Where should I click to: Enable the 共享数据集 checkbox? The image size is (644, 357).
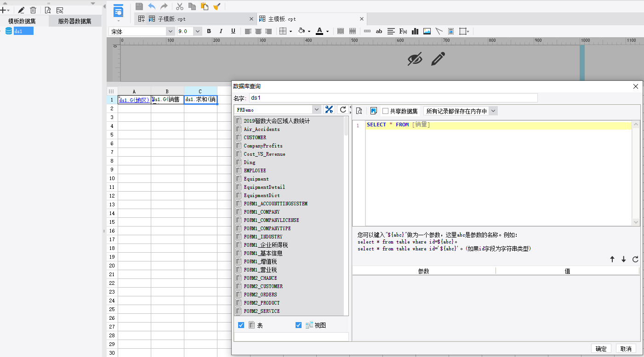pos(386,111)
